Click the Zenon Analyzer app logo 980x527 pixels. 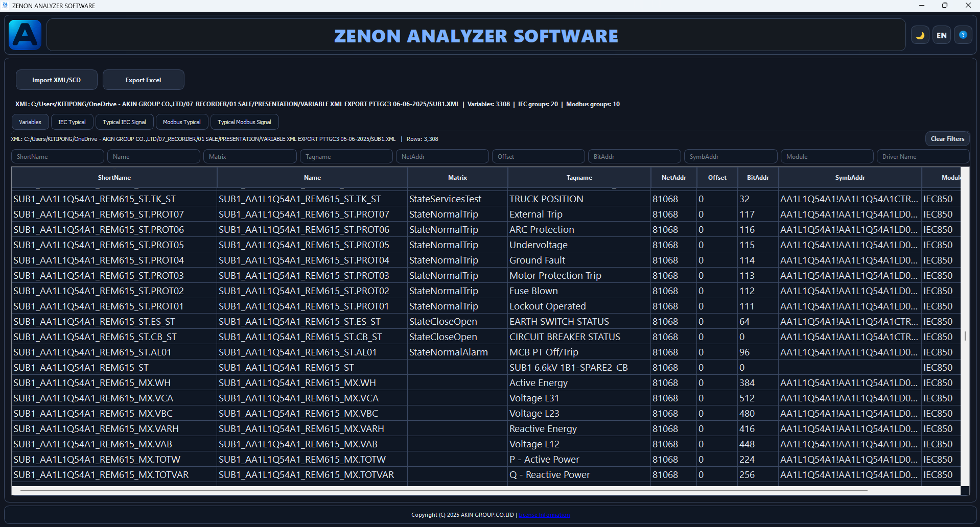point(25,35)
